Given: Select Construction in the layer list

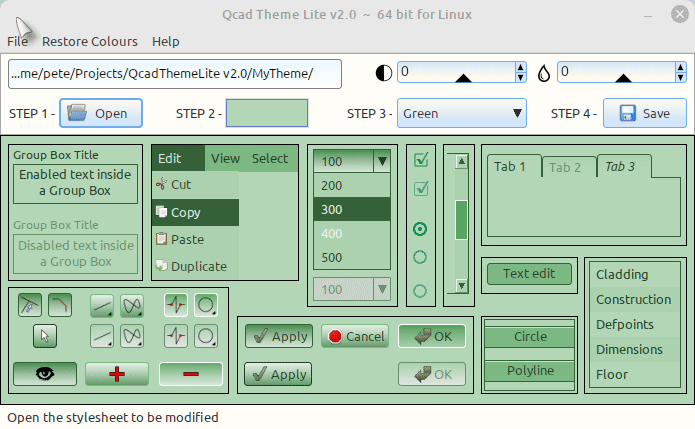Looking at the screenshot, I should (633, 300).
